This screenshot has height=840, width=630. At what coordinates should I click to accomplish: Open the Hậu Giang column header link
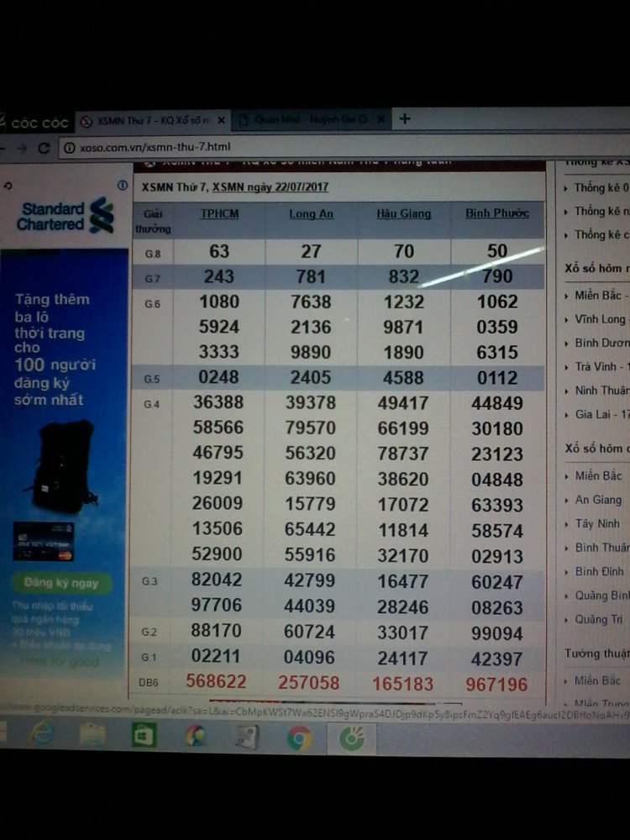coord(404,214)
